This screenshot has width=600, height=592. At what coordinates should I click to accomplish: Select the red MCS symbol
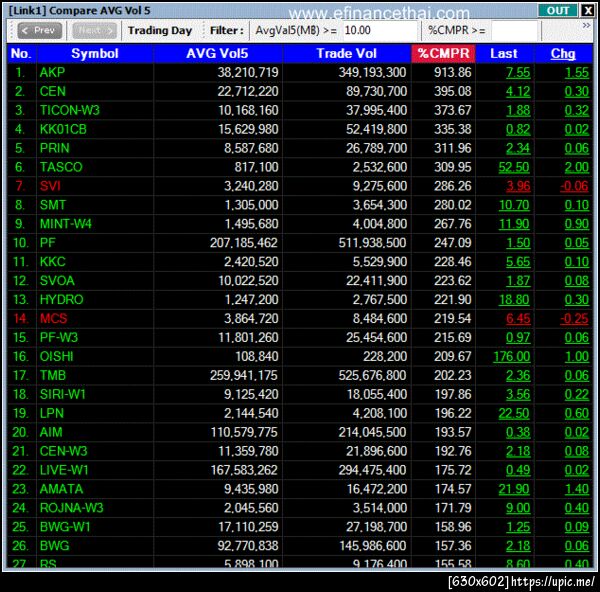(54, 318)
